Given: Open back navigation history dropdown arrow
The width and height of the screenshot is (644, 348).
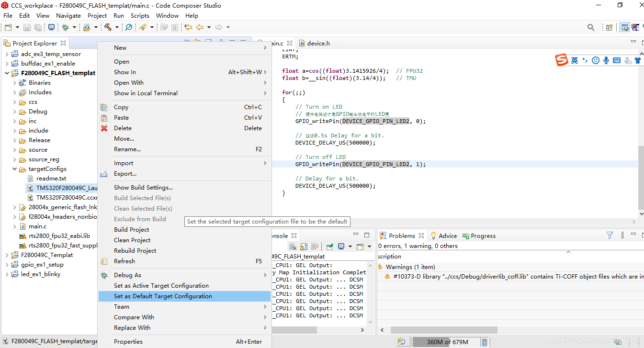Looking at the screenshot, I should tap(209, 28).
